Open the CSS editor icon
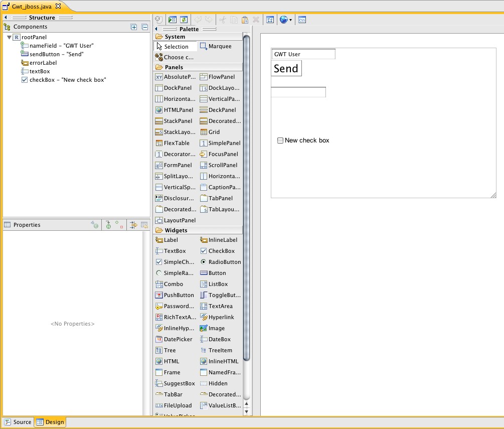The width and height of the screenshot is (504, 429). [x=302, y=20]
